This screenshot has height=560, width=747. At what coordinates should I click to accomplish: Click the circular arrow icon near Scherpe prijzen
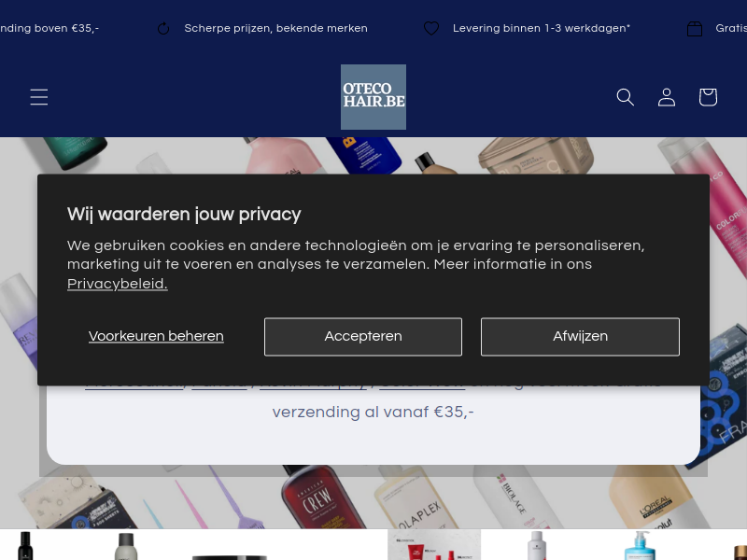point(163,29)
